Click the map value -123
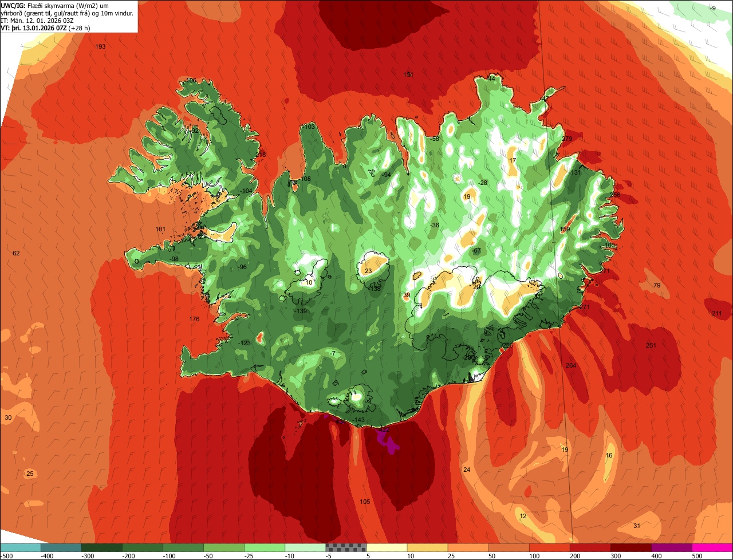The width and height of the screenshot is (733, 560). pos(245,343)
